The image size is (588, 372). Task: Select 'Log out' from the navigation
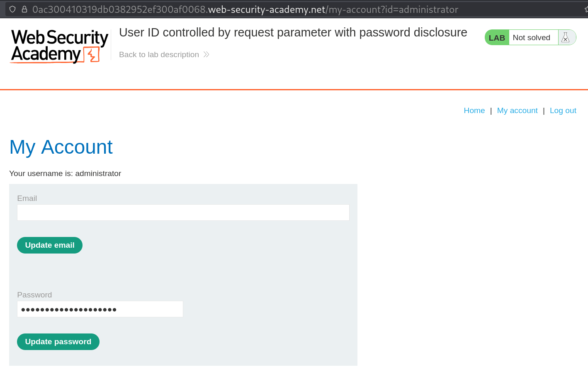563,110
